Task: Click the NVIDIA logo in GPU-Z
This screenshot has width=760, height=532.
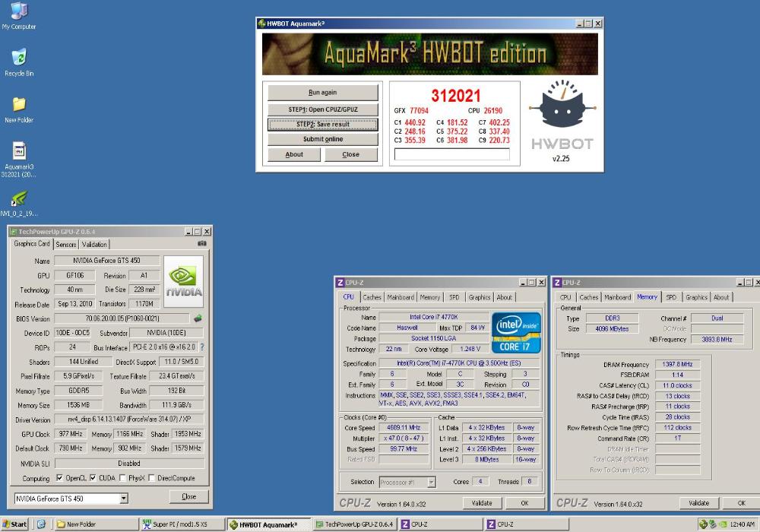Action: point(184,281)
